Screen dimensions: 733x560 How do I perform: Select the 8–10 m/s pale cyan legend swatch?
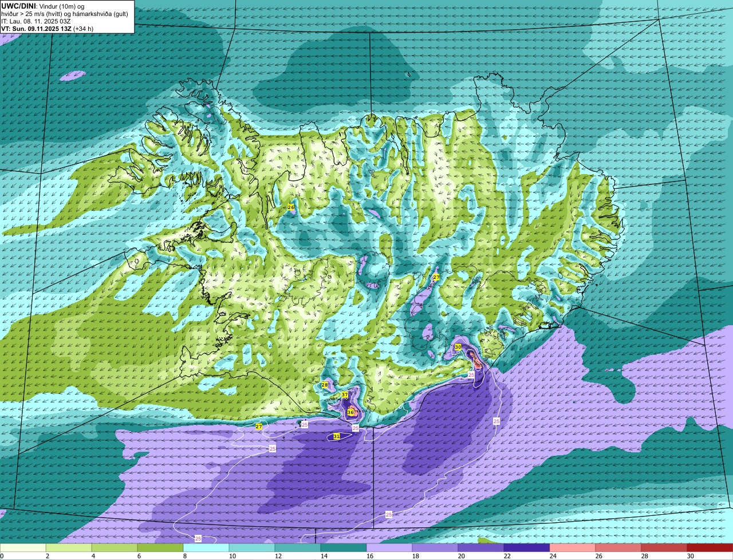(x=206, y=548)
